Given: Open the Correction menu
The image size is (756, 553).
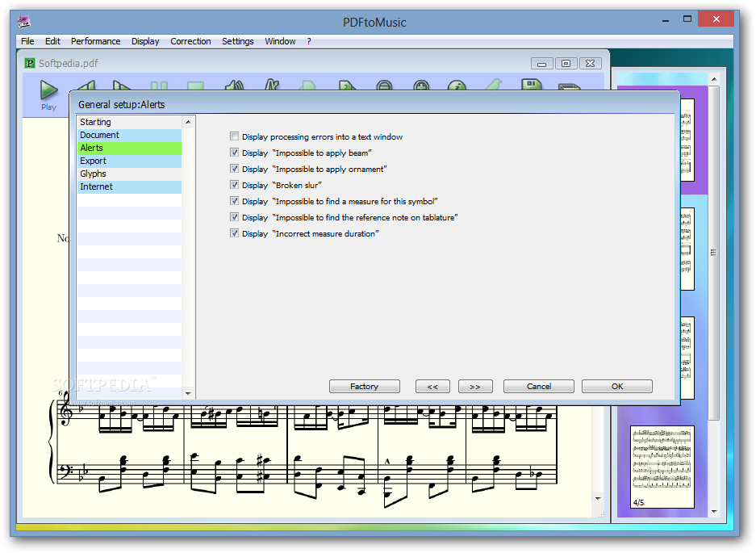Looking at the screenshot, I should [190, 41].
